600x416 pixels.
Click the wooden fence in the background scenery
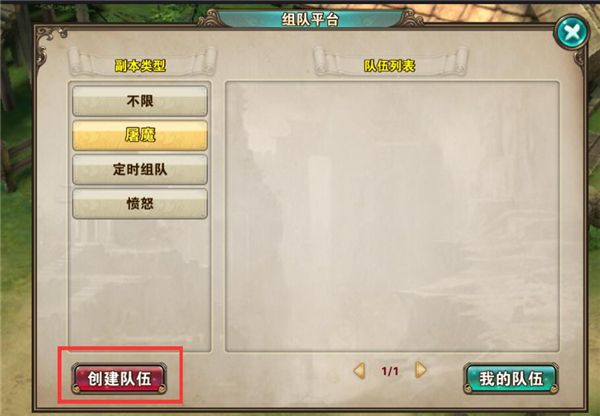click(x=15, y=165)
